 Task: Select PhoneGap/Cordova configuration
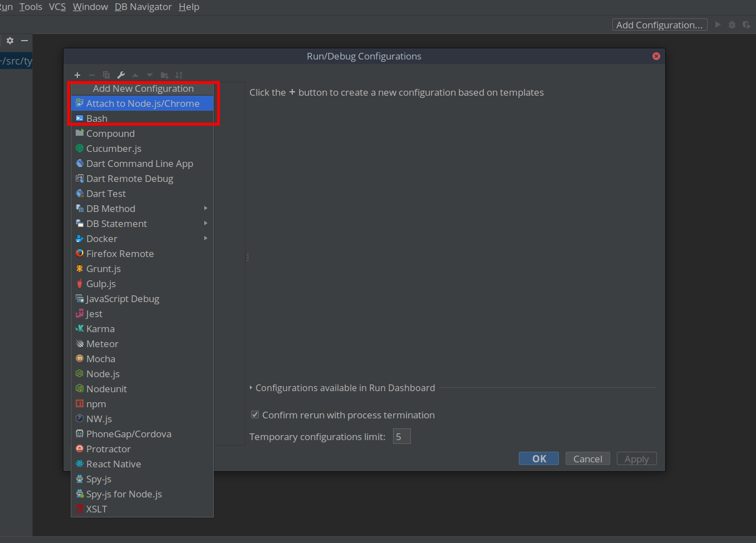point(143,434)
